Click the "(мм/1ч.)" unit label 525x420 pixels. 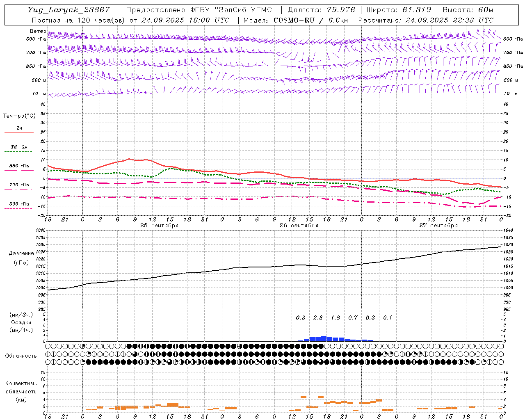[x=21, y=330]
